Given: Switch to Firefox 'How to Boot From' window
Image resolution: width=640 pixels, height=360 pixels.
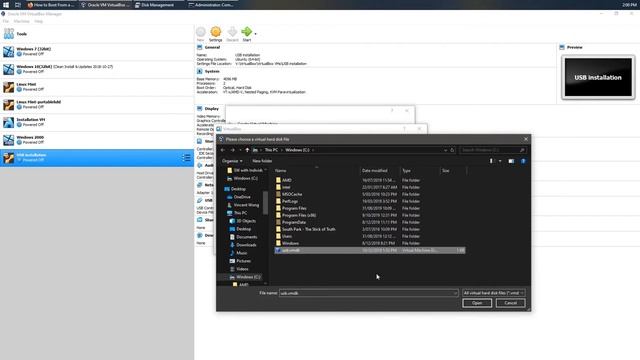Looking at the screenshot, I should pos(51,5).
